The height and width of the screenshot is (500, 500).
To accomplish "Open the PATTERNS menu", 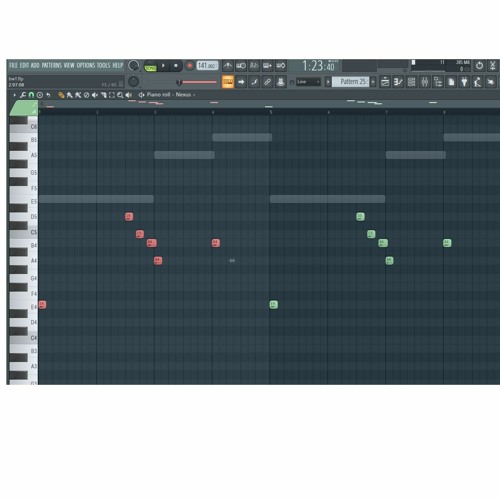I will (x=52, y=65).
